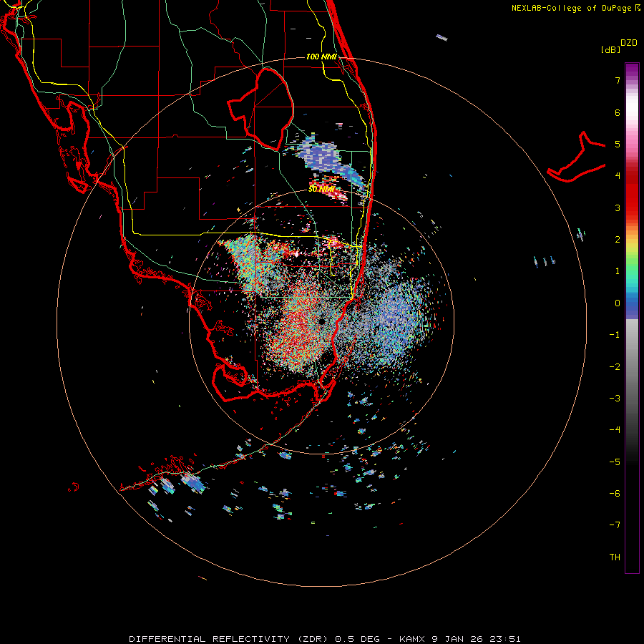Click the scale value -3 on color bar
644x644 pixels.
(615, 399)
